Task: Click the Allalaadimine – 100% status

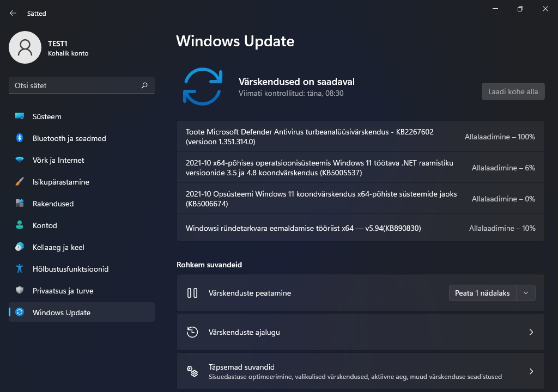Action: coord(500,137)
